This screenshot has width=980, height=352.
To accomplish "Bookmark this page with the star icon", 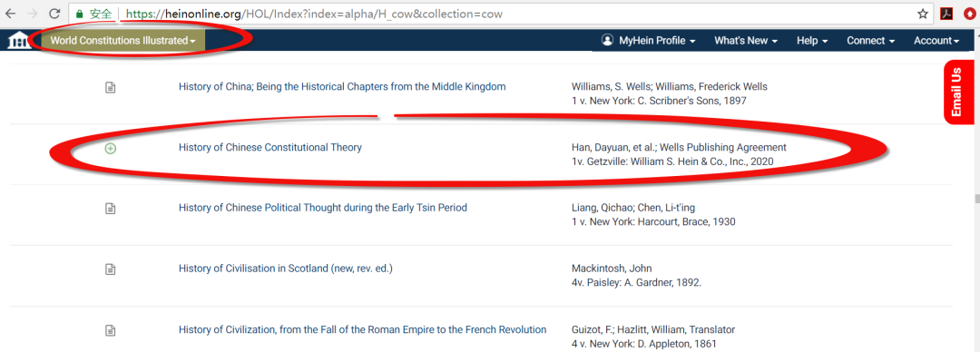I will 923,14.
